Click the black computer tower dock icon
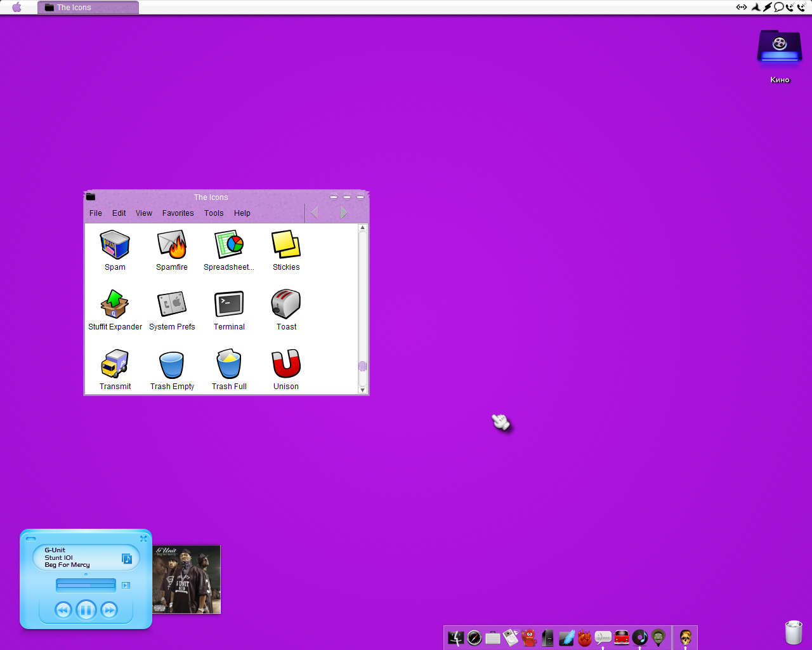 [548, 638]
